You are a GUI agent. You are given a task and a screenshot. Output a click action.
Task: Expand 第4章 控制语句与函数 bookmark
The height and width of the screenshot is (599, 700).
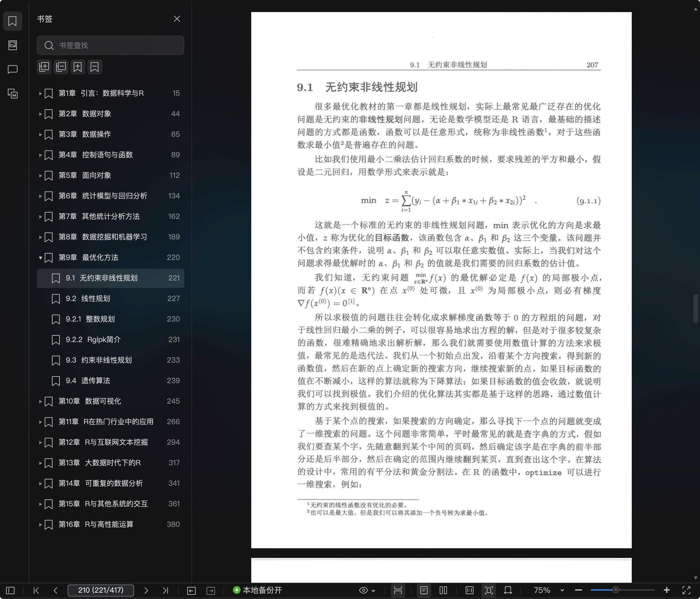click(40, 155)
